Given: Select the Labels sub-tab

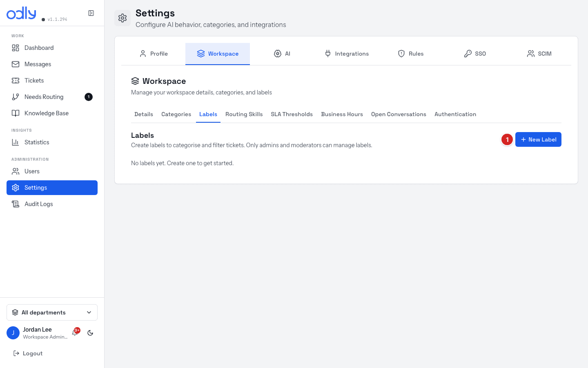Looking at the screenshot, I should tap(208, 114).
